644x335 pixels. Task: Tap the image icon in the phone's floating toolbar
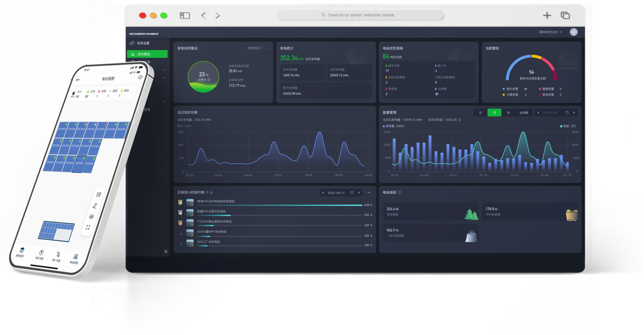point(99,194)
